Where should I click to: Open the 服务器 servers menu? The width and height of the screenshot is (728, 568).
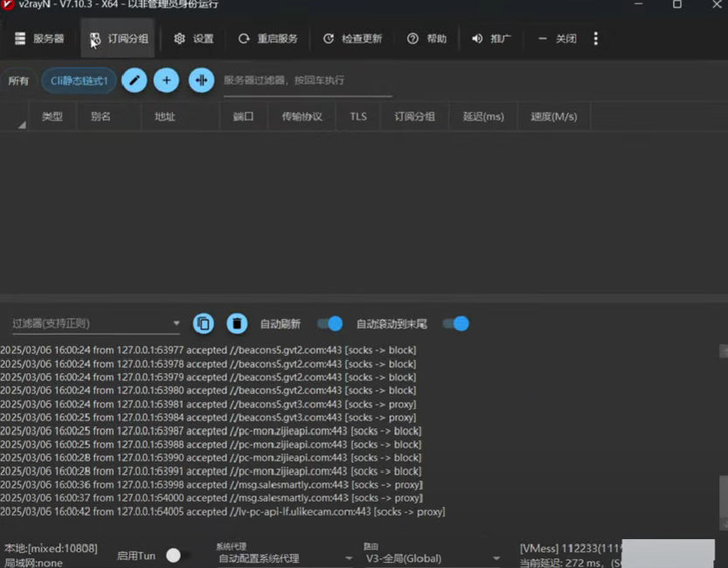point(39,38)
